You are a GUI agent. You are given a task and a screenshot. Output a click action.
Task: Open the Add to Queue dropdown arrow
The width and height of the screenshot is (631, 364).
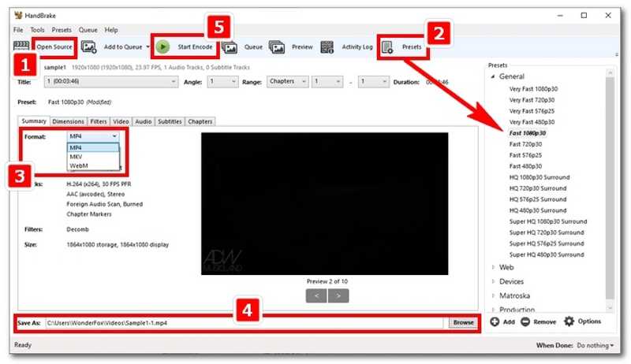pos(147,47)
